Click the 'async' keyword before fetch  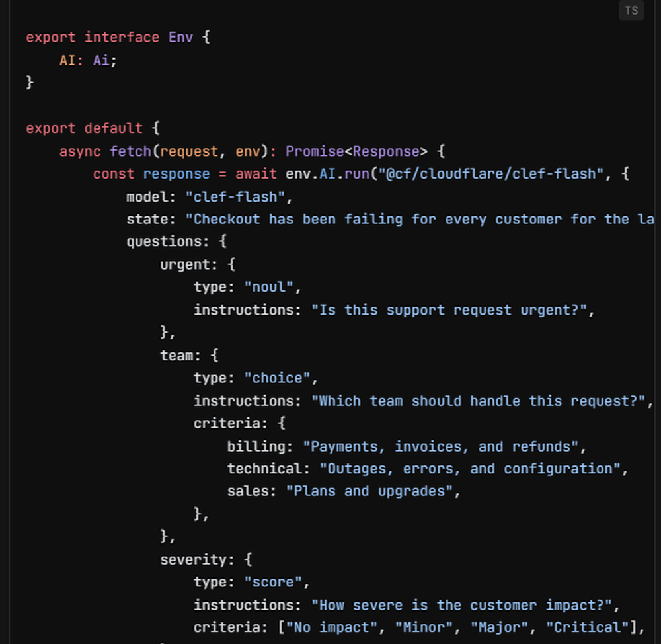coord(80,151)
